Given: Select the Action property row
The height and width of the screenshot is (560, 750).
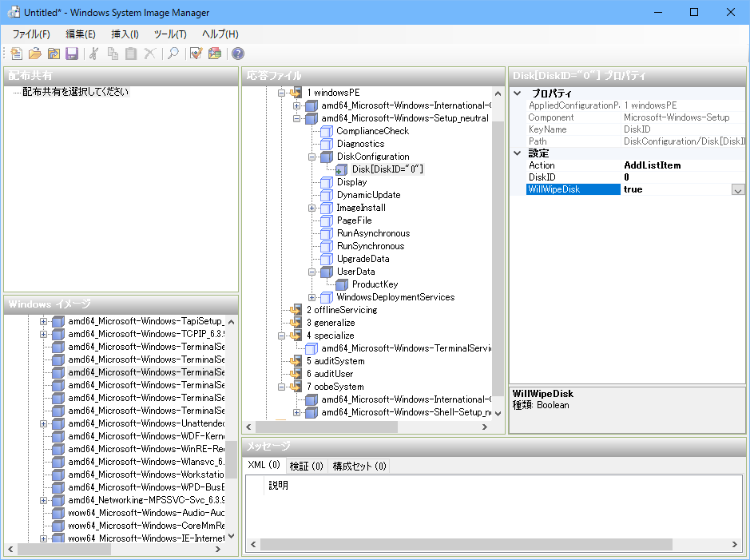Looking at the screenshot, I should 635,165.
